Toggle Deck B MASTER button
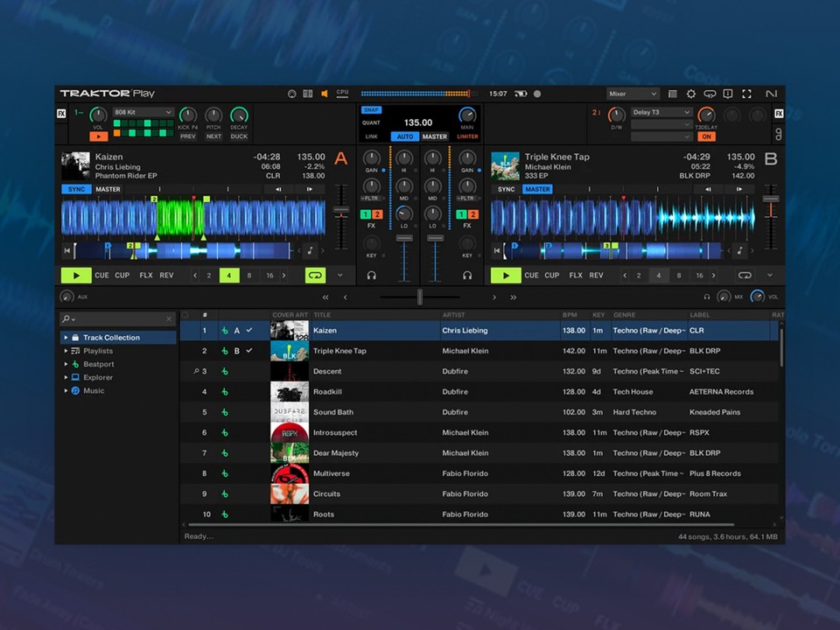This screenshot has width=840, height=630. 537,189
